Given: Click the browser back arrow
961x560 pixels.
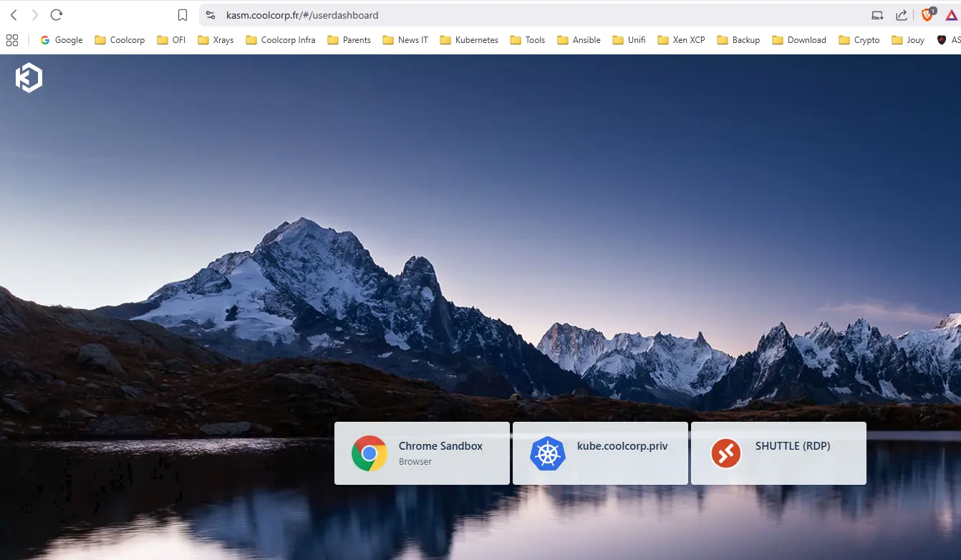Looking at the screenshot, I should (x=14, y=15).
